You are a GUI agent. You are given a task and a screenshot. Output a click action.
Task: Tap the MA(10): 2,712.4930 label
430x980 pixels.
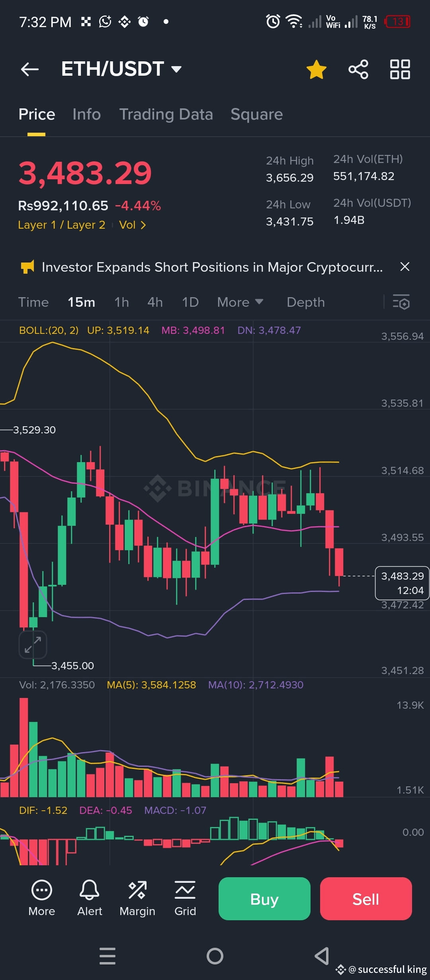click(x=256, y=685)
